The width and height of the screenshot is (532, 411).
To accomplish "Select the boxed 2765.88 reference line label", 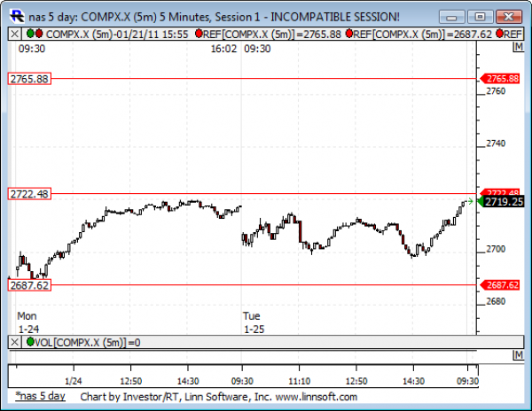I will pyautogui.click(x=29, y=79).
